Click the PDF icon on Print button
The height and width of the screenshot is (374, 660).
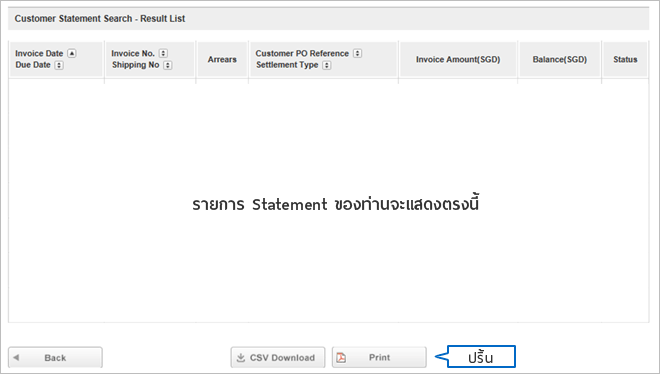pos(341,358)
